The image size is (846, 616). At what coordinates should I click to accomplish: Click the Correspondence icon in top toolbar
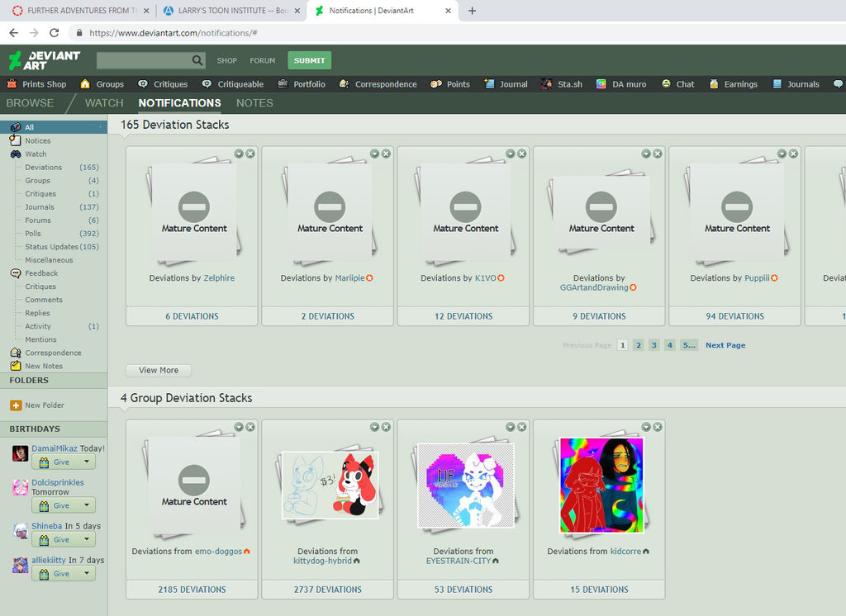pyautogui.click(x=344, y=83)
